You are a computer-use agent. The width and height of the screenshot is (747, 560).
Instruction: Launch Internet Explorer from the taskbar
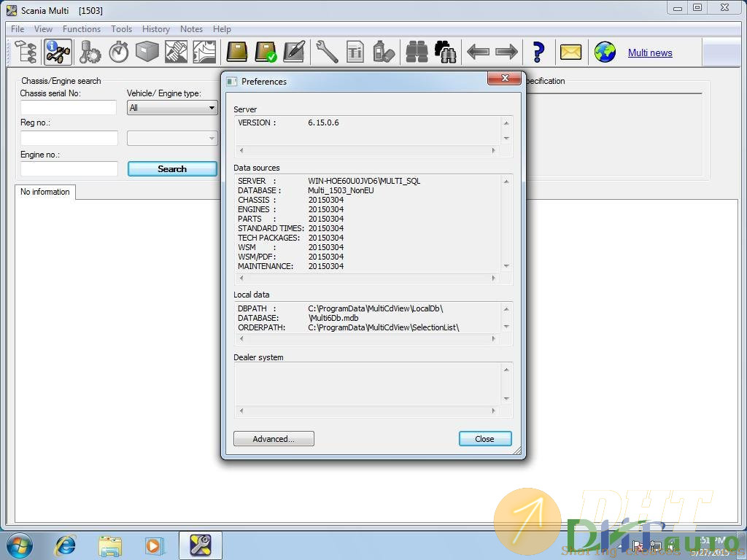point(65,545)
